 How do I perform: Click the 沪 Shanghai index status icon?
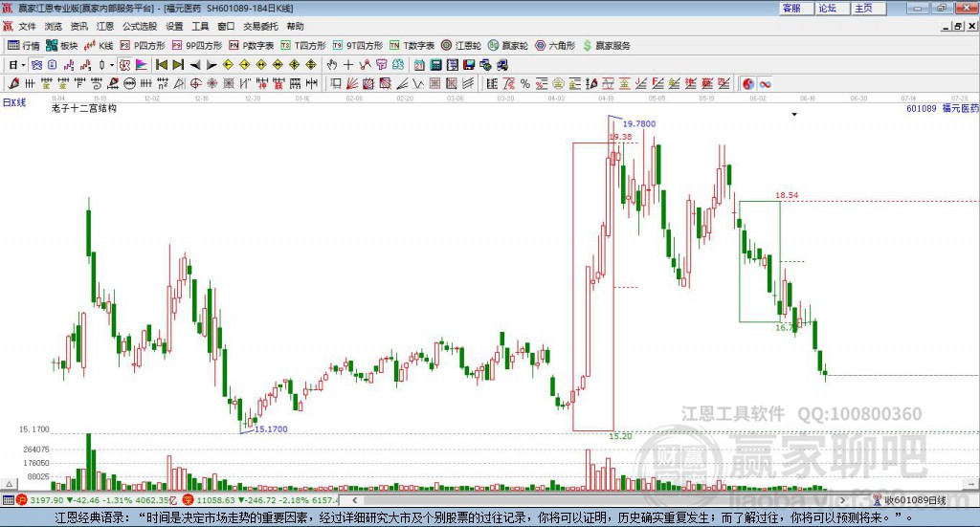(x=22, y=500)
